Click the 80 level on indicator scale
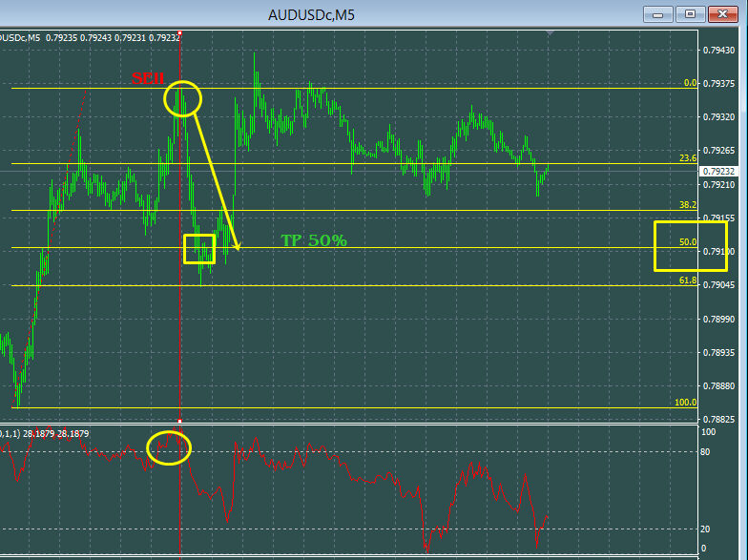The width and height of the screenshot is (748, 560). (x=705, y=452)
